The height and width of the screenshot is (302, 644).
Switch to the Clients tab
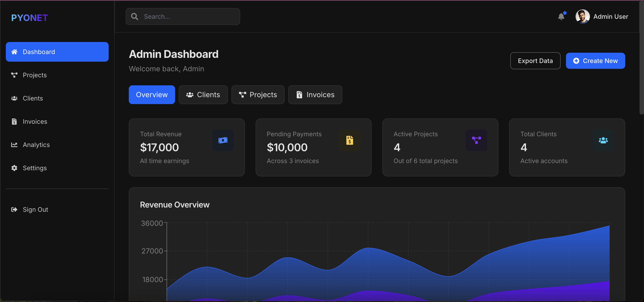203,95
